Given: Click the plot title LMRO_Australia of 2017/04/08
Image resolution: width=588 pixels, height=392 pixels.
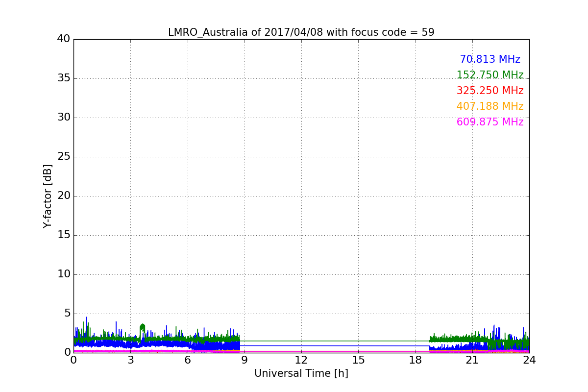Looking at the screenshot, I should (301, 32).
